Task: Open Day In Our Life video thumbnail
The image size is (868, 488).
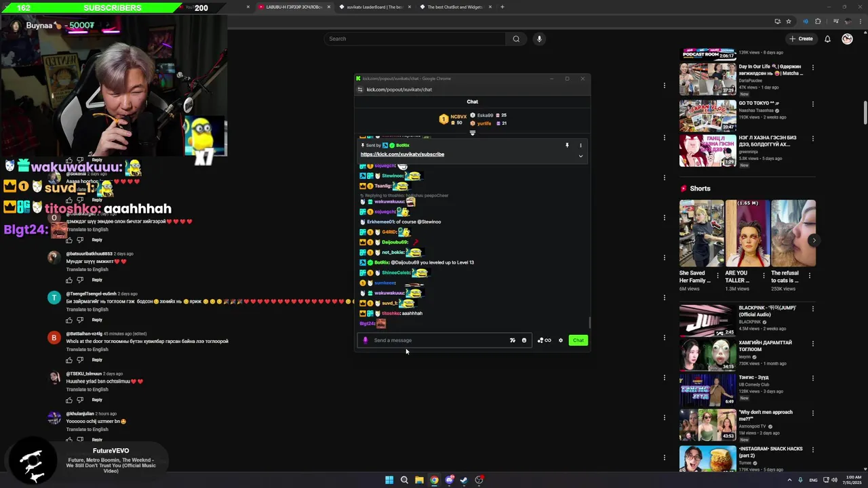Action: (707, 79)
